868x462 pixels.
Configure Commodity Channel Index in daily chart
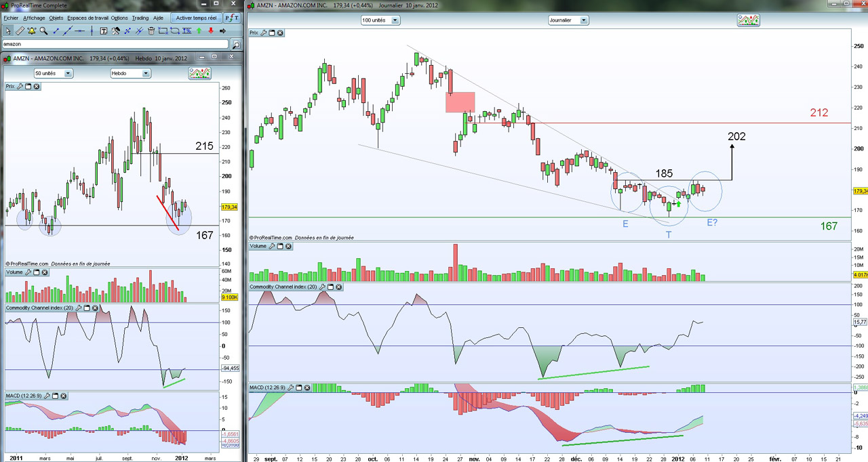pyautogui.click(x=323, y=287)
